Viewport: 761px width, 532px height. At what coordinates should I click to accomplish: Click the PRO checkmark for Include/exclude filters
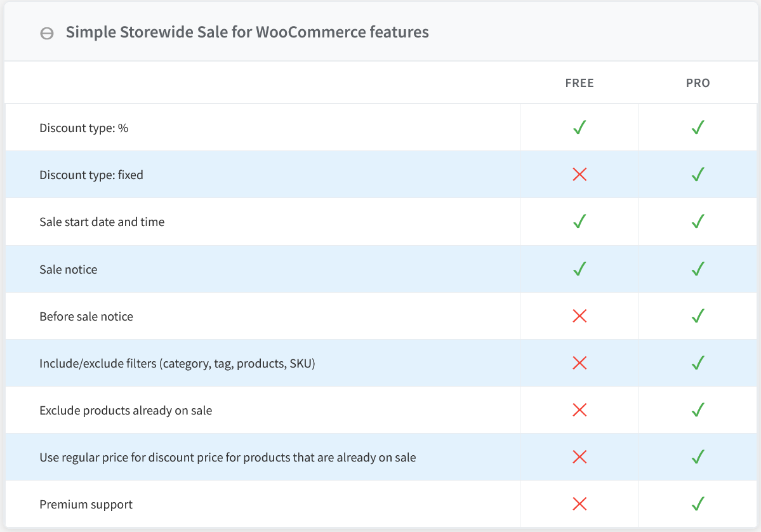click(698, 363)
